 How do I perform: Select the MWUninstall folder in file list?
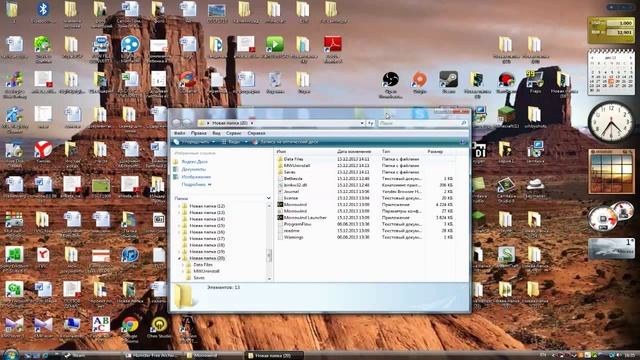pos(297,165)
